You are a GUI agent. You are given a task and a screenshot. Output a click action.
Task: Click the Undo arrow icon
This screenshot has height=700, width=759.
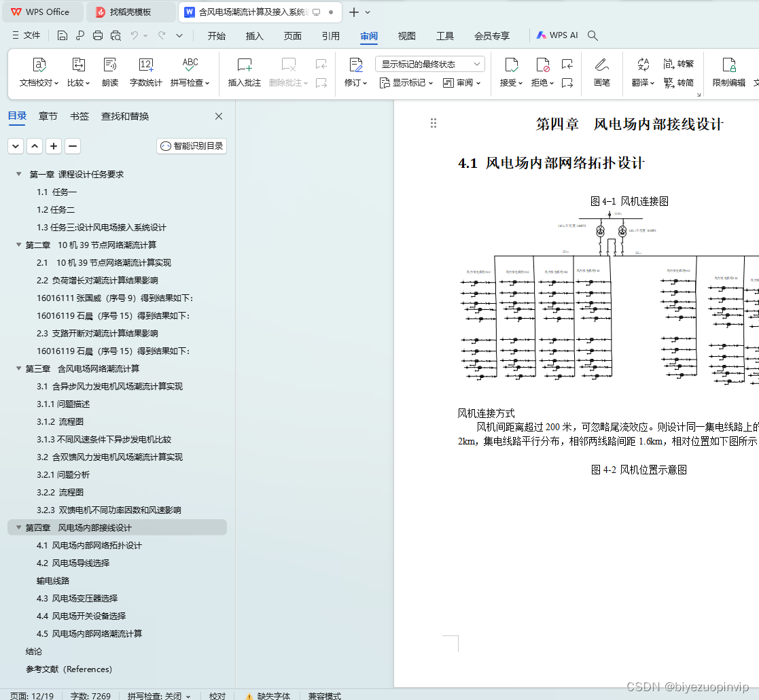(x=135, y=35)
